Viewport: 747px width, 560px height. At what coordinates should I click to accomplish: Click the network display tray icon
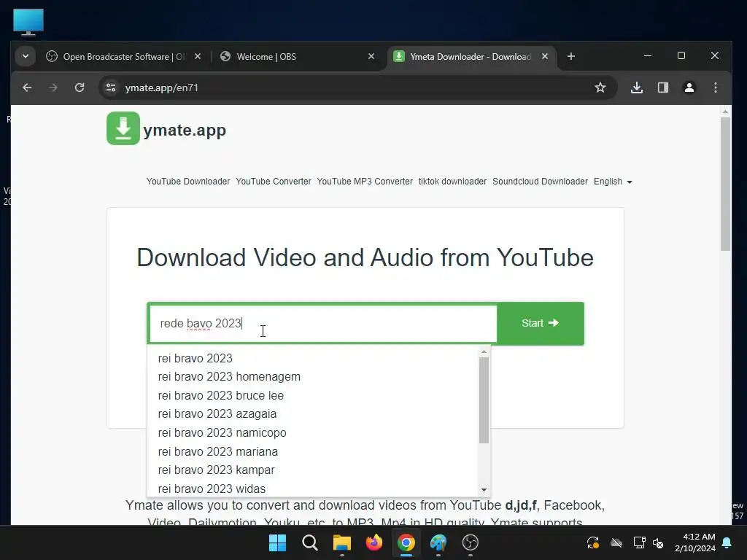[x=639, y=542]
